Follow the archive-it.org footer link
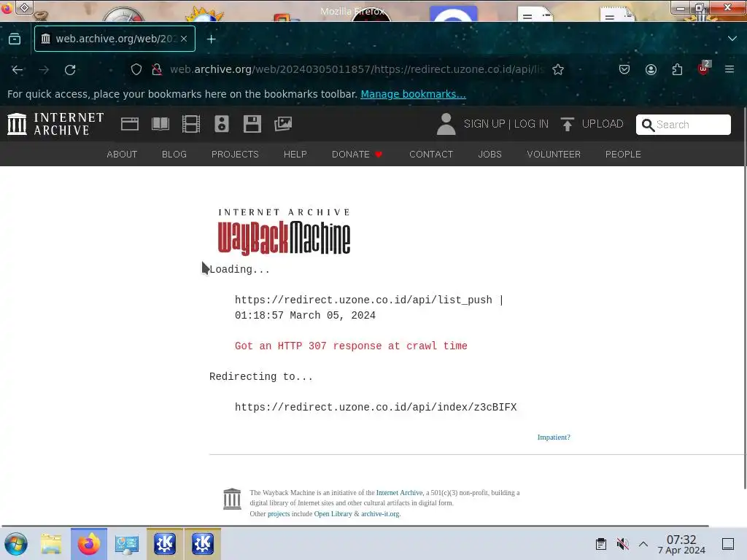 click(x=380, y=514)
